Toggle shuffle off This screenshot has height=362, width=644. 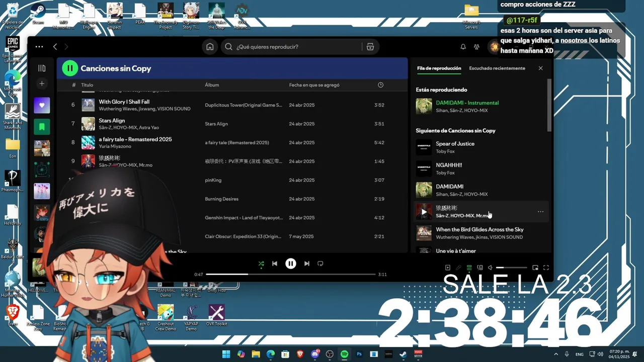(x=261, y=263)
